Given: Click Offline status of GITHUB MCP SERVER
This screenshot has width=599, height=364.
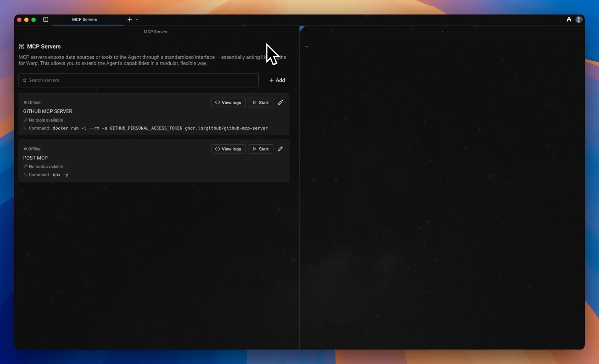Looking at the screenshot, I should pos(32,102).
